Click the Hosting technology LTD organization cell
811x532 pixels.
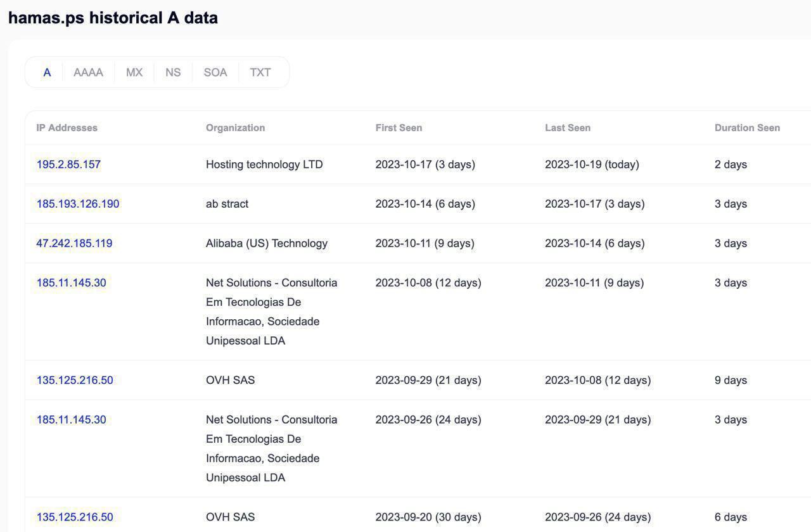(264, 165)
